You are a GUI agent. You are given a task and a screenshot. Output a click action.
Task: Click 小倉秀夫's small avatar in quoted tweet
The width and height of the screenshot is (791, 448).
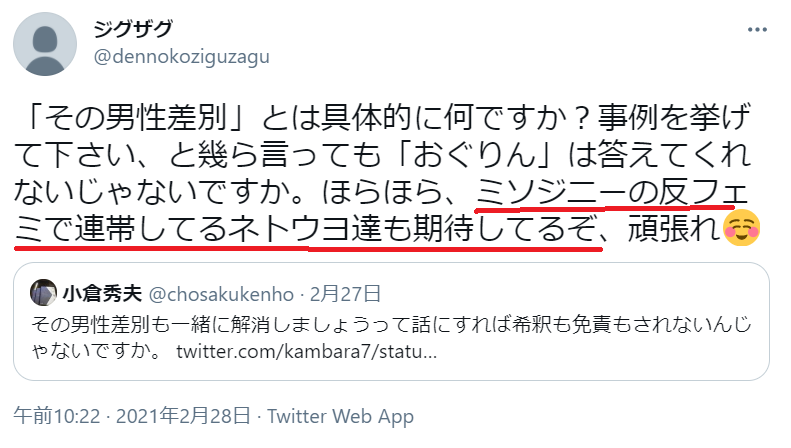click(x=43, y=293)
